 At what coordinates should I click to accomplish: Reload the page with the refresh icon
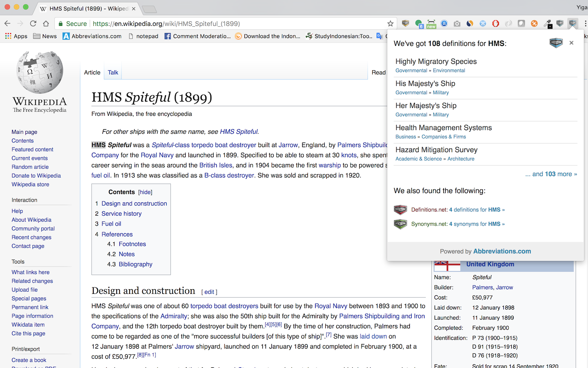(33, 23)
